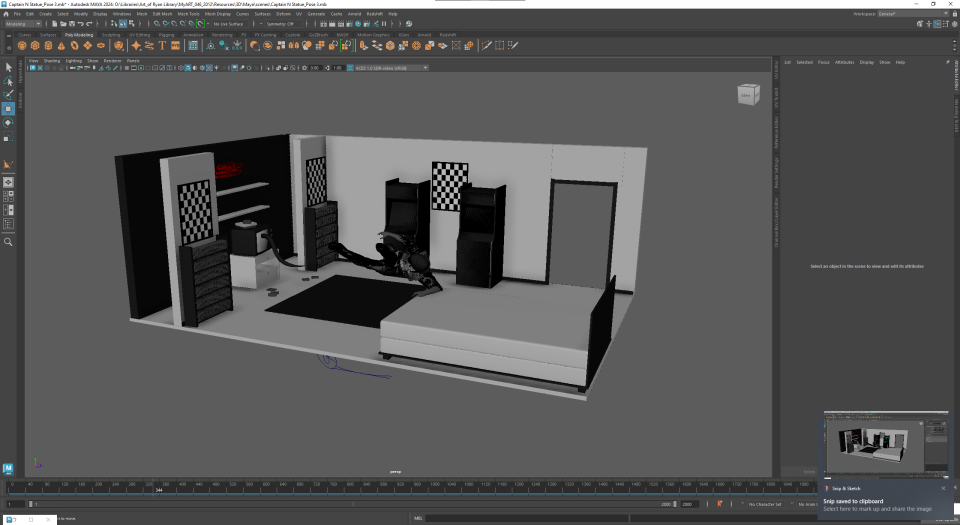Open the Modeling menu set dropdown

click(23, 24)
